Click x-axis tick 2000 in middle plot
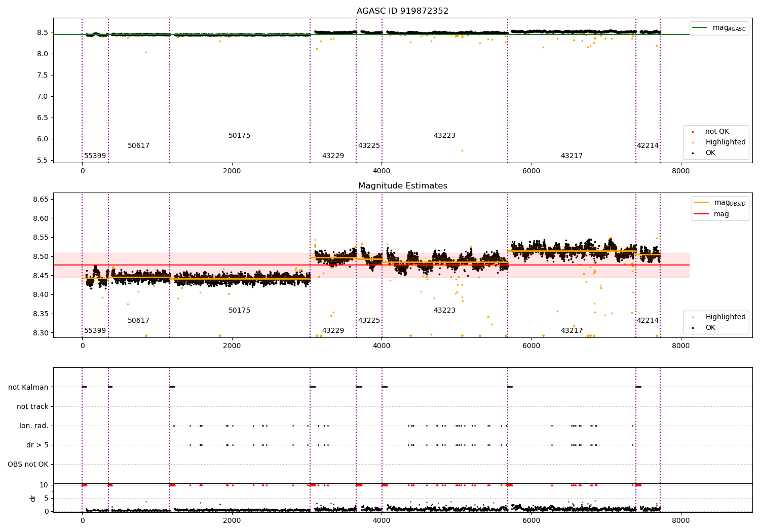This screenshot has height=532, width=760. (232, 346)
